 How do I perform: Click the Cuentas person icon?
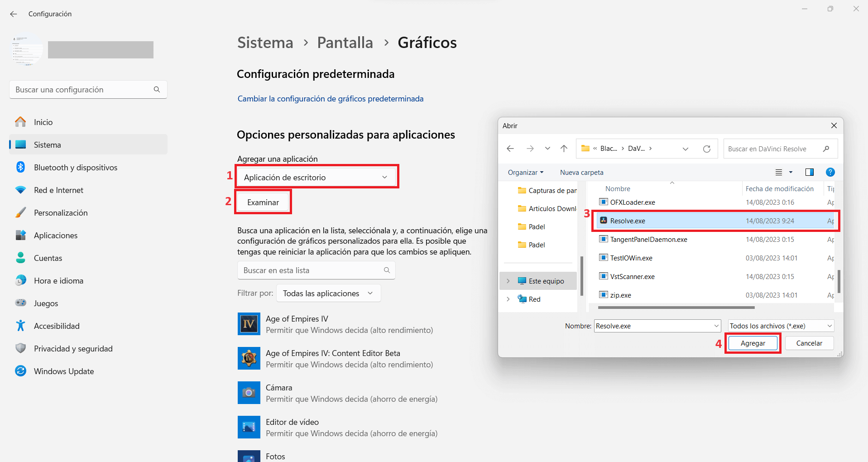20,258
